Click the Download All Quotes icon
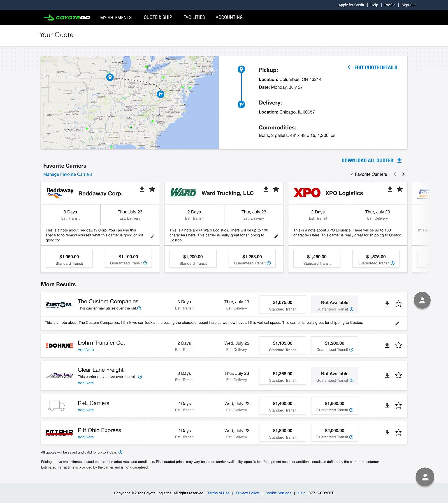Screen dimensions: 448x503 pyautogui.click(x=400, y=160)
